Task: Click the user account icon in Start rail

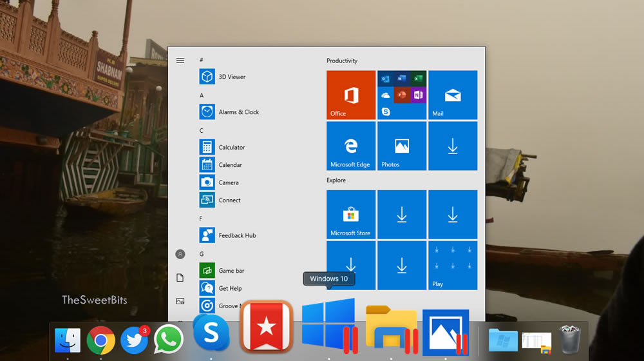Action: 180,254
